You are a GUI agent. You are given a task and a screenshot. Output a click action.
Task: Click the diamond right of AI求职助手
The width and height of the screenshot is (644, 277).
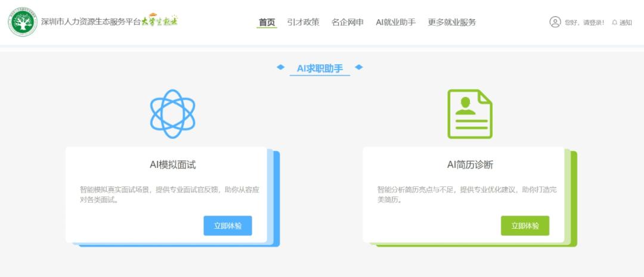(359, 67)
